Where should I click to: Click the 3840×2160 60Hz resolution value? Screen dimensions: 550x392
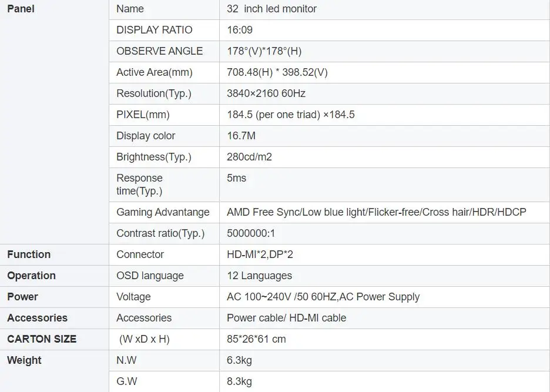(x=266, y=93)
